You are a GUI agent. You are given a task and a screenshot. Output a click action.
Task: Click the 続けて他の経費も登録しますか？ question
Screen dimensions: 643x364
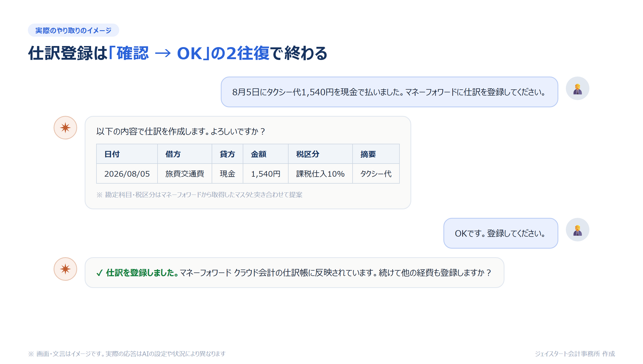(x=435, y=273)
